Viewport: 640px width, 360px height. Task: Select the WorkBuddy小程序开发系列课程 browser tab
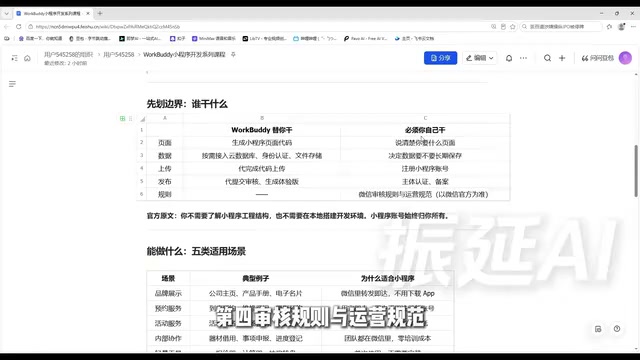pyautogui.click(x=53, y=13)
